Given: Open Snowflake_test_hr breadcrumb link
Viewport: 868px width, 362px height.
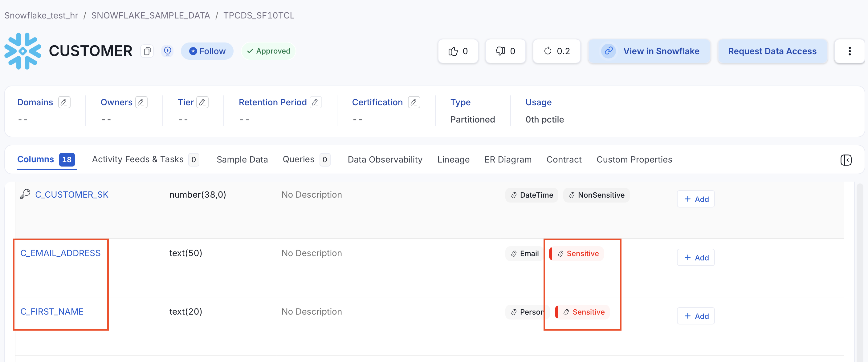Looking at the screenshot, I should coord(41,15).
